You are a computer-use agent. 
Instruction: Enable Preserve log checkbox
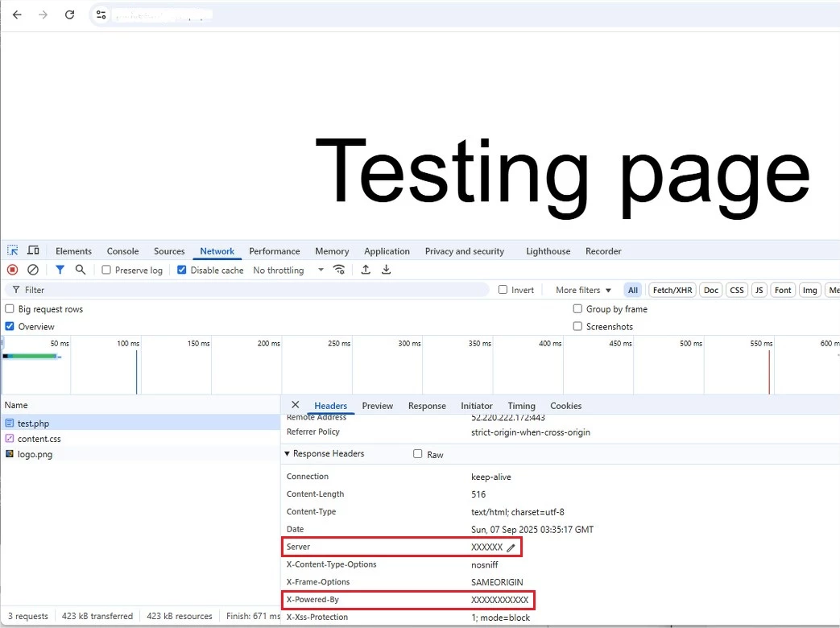[x=106, y=270]
